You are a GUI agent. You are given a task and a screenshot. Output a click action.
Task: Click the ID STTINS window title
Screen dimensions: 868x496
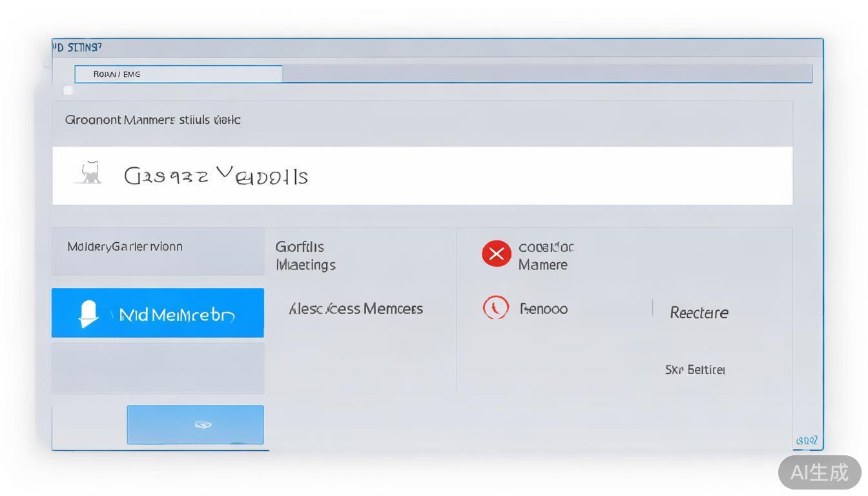77,48
